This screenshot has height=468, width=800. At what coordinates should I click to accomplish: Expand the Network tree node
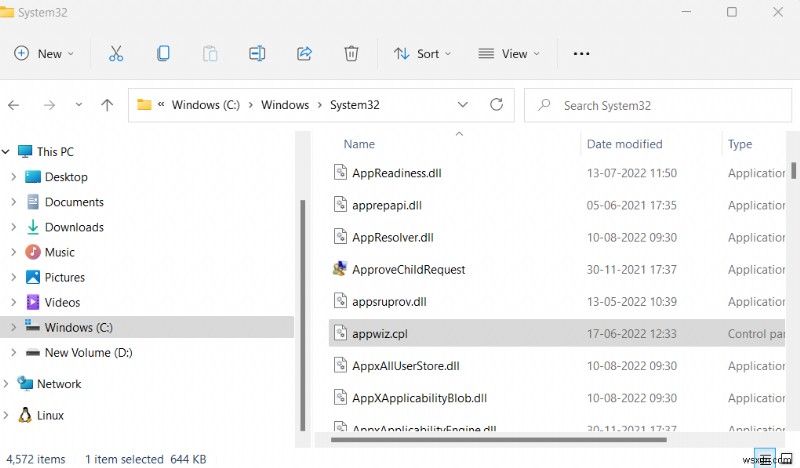coord(6,383)
